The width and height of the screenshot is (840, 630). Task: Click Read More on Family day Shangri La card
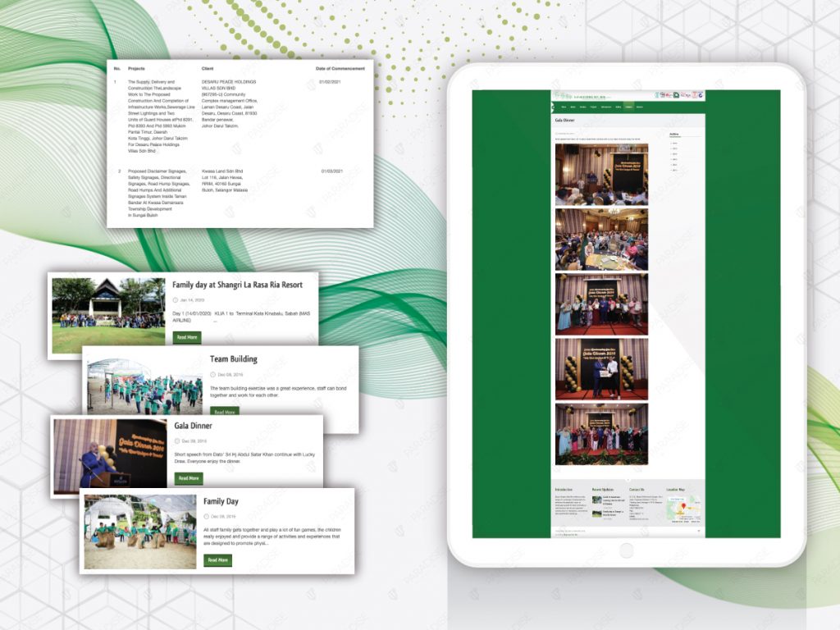(x=187, y=337)
